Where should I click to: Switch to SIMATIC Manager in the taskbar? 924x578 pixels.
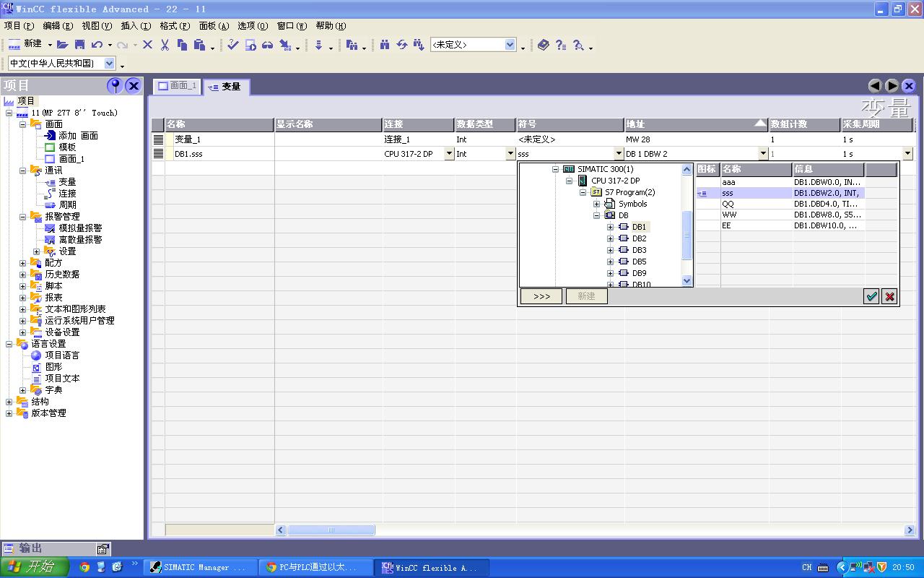tap(200, 568)
